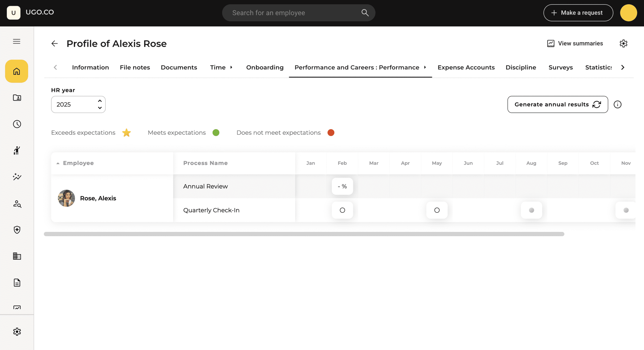Open the yellow user avatar

(x=628, y=13)
